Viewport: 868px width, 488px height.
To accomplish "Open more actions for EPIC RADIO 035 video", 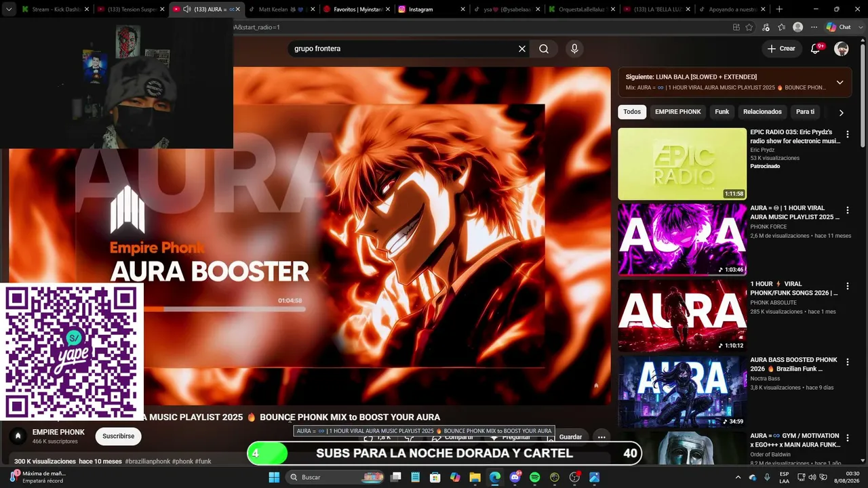I will 847,134.
